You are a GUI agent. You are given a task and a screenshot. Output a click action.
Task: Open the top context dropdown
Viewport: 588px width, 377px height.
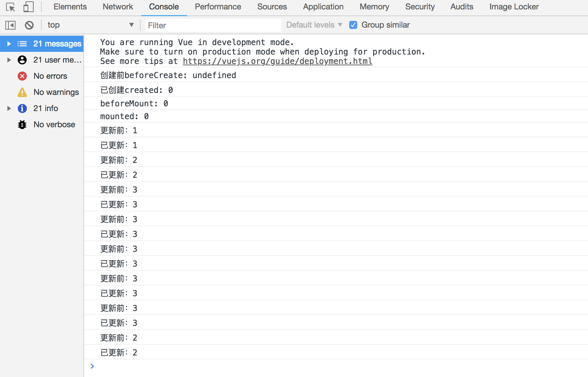[x=90, y=25]
